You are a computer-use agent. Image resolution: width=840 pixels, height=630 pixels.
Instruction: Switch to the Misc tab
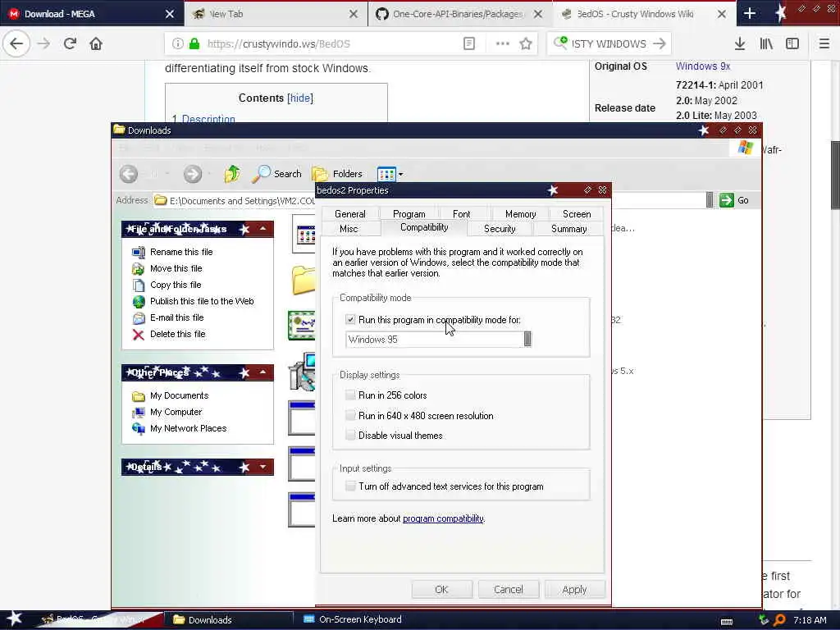click(x=349, y=229)
